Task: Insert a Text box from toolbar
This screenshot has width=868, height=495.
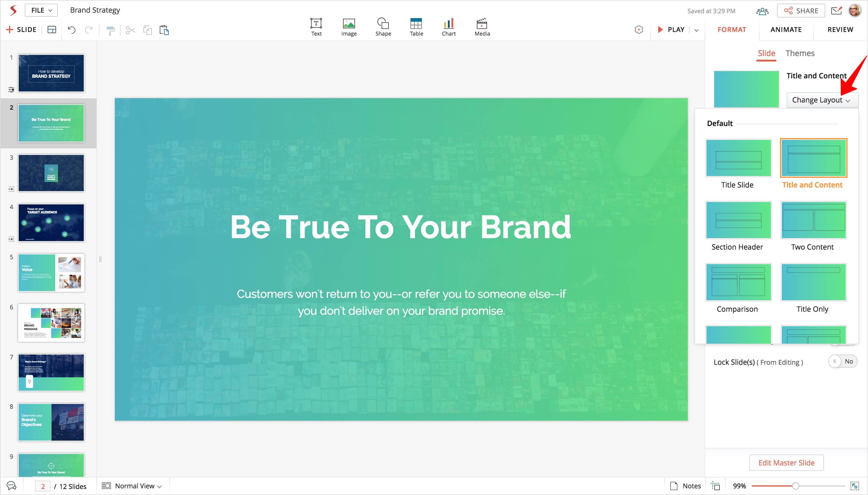Action: click(x=316, y=27)
